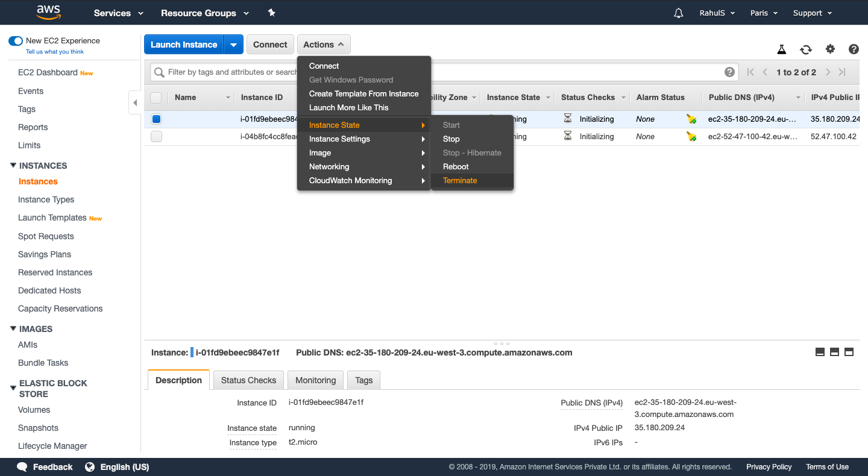Toggle off the New EC2 Experience switch
The image size is (868, 476).
[15, 40]
